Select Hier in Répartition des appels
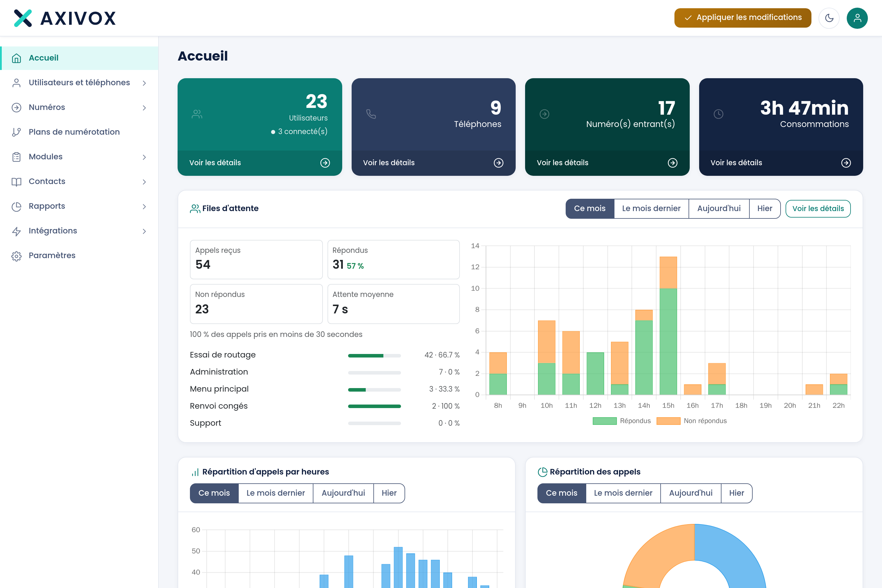The image size is (882, 588). [736, 493]
